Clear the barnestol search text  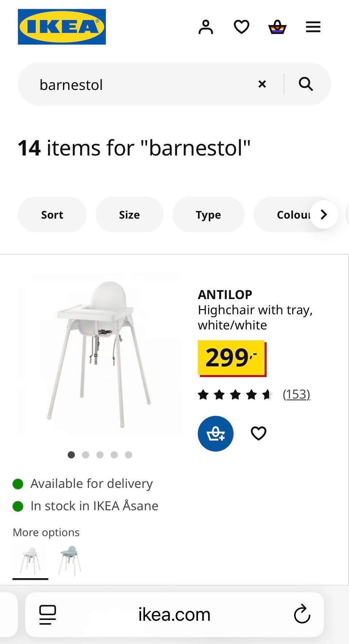click(x=262, y=84)
